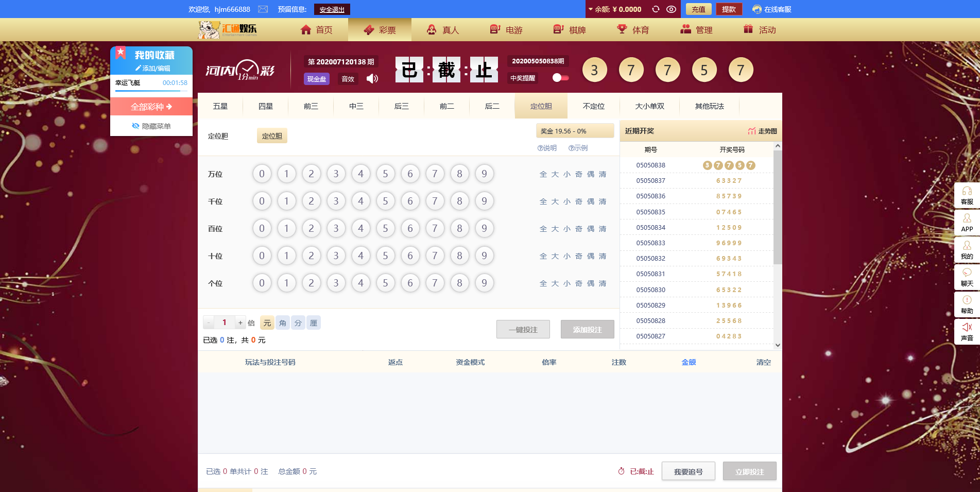The image size is (980, 492).
Task: Click the 声音 sound sidebar icon
Action: click(967, 332)
